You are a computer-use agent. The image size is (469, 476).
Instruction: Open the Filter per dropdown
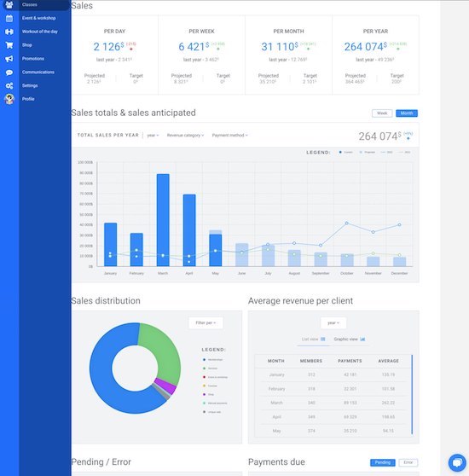[206, 322]
